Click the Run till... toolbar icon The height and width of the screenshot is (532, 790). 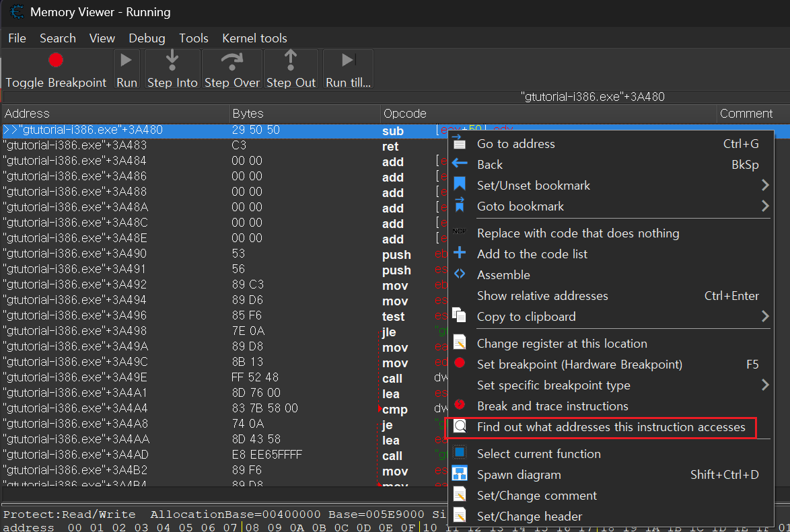point(348,61)
